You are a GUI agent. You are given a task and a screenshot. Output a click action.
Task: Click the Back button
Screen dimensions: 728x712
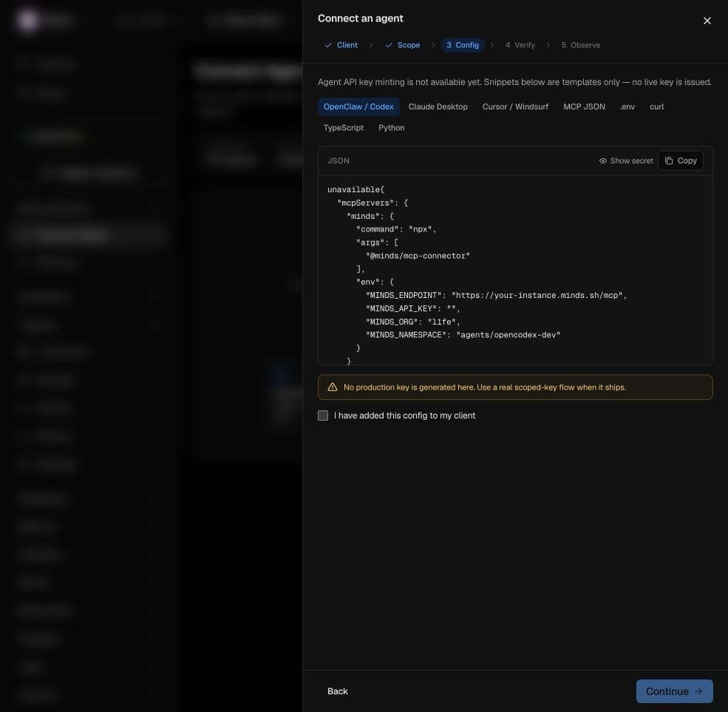click(x=338, y=691)
